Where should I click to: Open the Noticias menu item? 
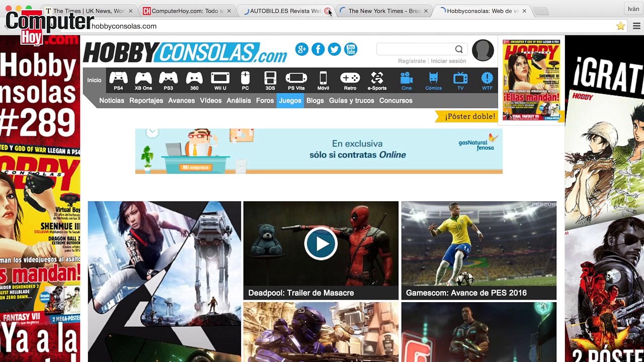point(112,101)
